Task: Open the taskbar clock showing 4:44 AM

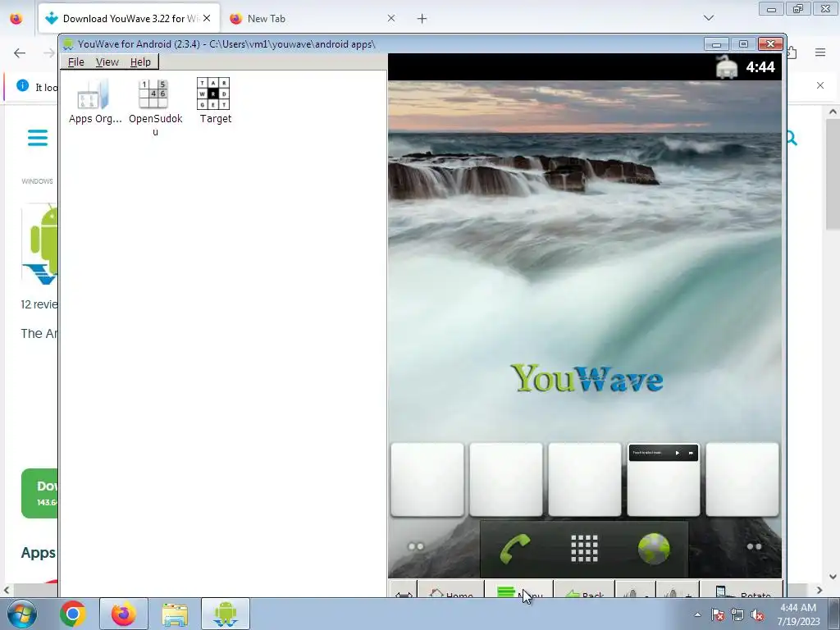Action: 798,614
